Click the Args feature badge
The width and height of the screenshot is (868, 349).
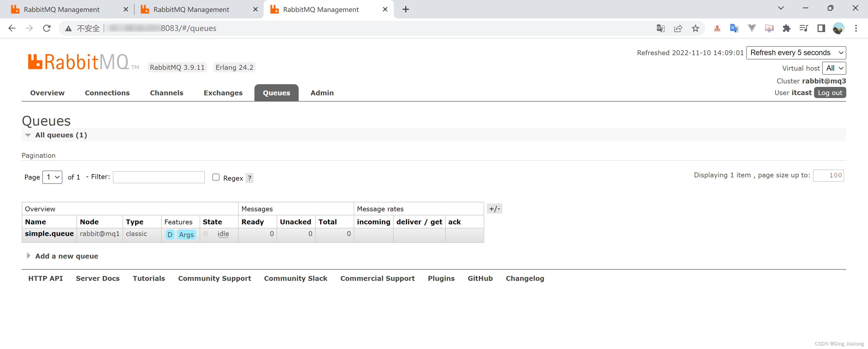pyautogui.click(x=186, y=235)
